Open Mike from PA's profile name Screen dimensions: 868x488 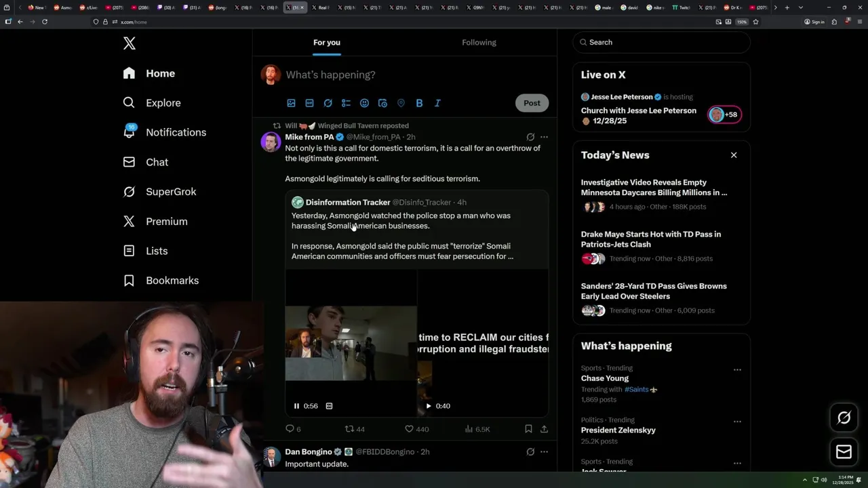pyautogui.click(x=309, y=137)
